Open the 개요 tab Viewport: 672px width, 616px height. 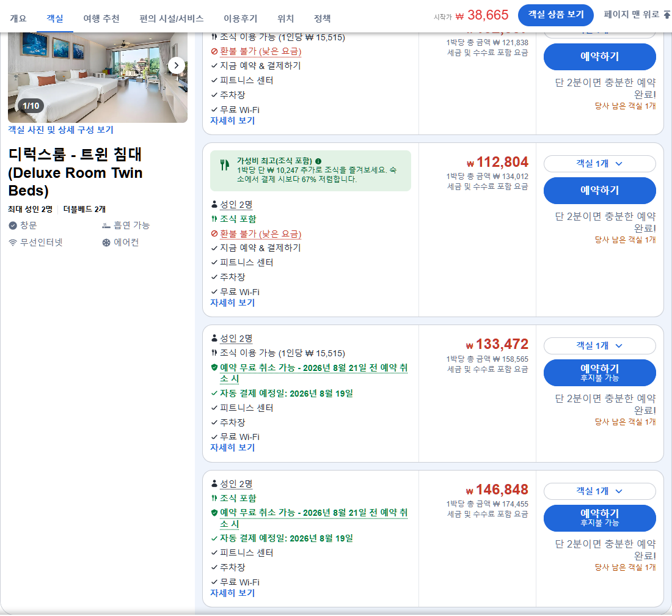(x=18, y=18)
